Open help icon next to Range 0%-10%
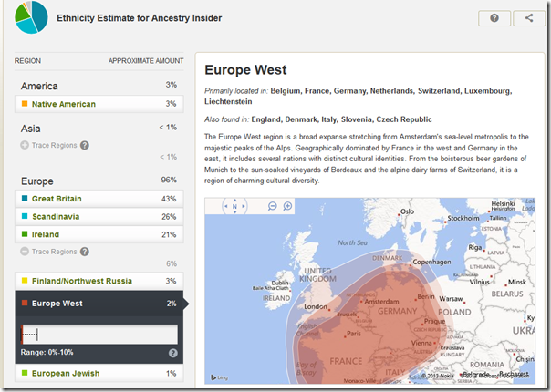The image size is (551, 392). tap(173, 353)
